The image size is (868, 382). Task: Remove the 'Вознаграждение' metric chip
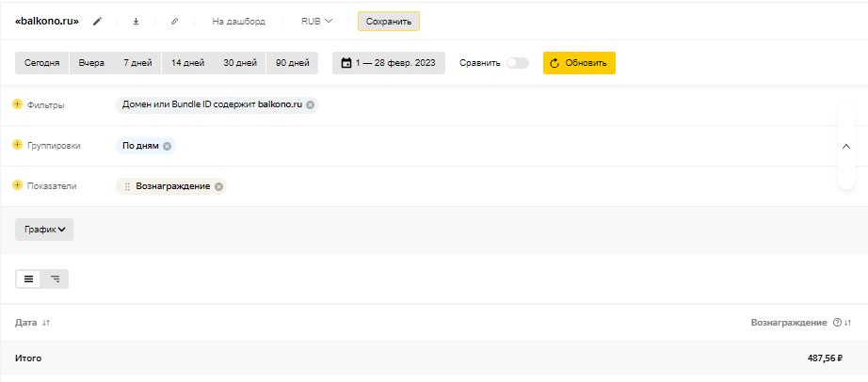pyautogui.click(x=218, y=186)
